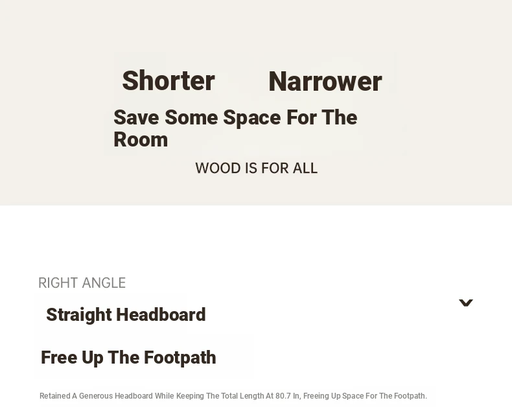Click the Save Some Space For The Room headline
This screenshot has width=512, height=420.
click(x=235, y=128)
